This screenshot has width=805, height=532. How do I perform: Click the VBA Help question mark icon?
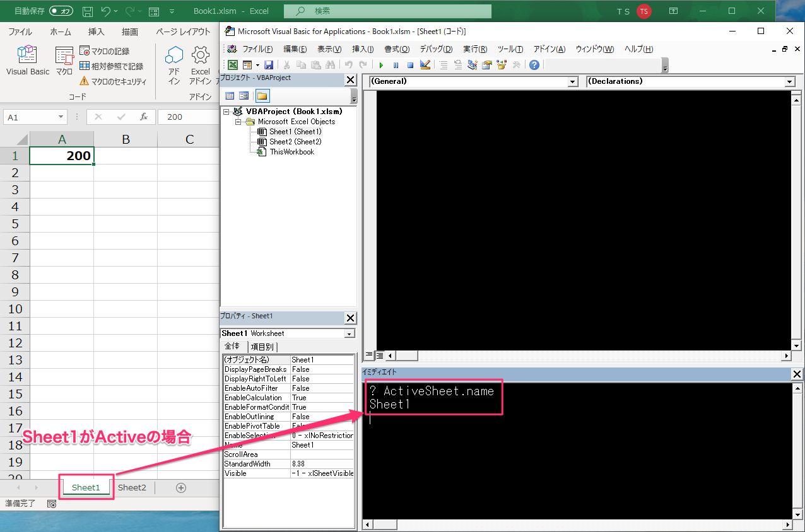coord(534,65)
